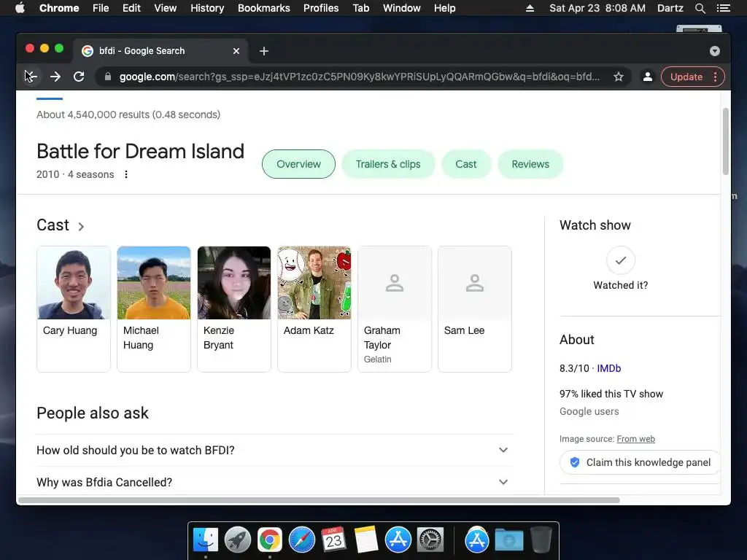Expand 'Why was Bfdia Cancelled?' question

274,482
